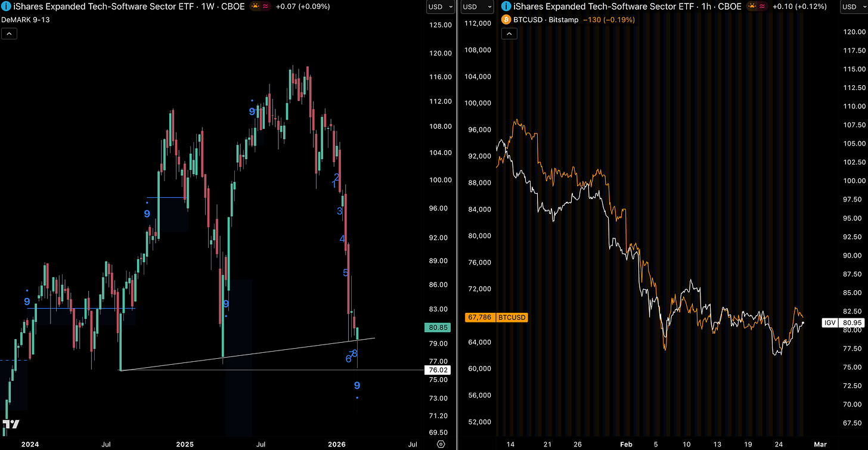The height and width of the screenshot is (450, 868).
Task: Click the 2025 label on weekly time axis
Action: coord(185,444)
